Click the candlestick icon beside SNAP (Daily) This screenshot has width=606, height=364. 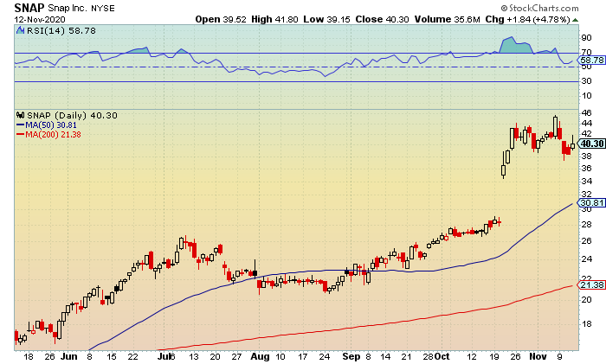pos(21,115)
